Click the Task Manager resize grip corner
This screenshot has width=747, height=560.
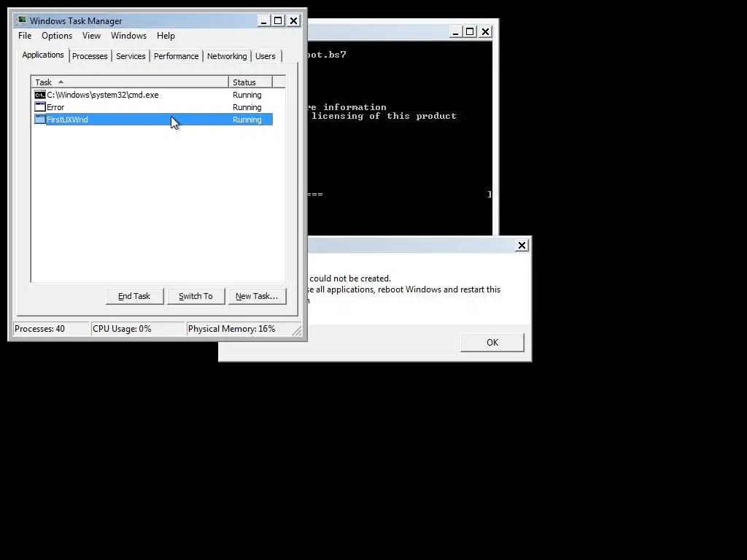pyautogui.click(x=298, y=330)
